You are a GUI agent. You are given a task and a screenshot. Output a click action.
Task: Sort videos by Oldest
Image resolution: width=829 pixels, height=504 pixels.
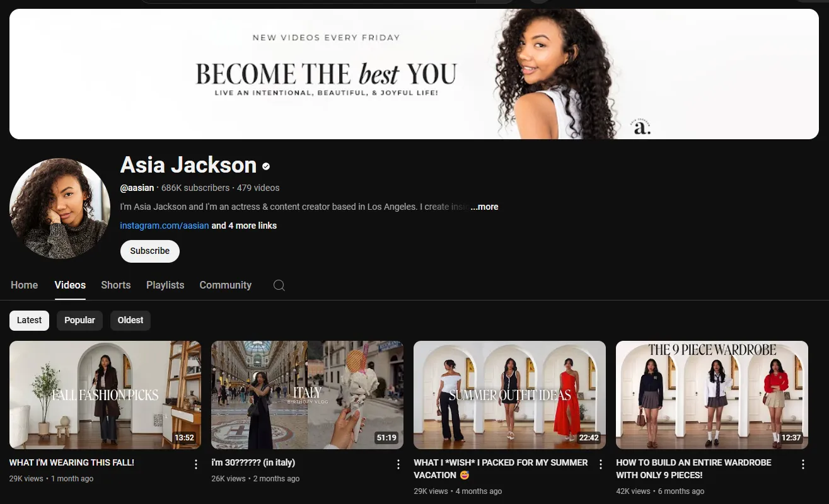[x=130, y=320]
